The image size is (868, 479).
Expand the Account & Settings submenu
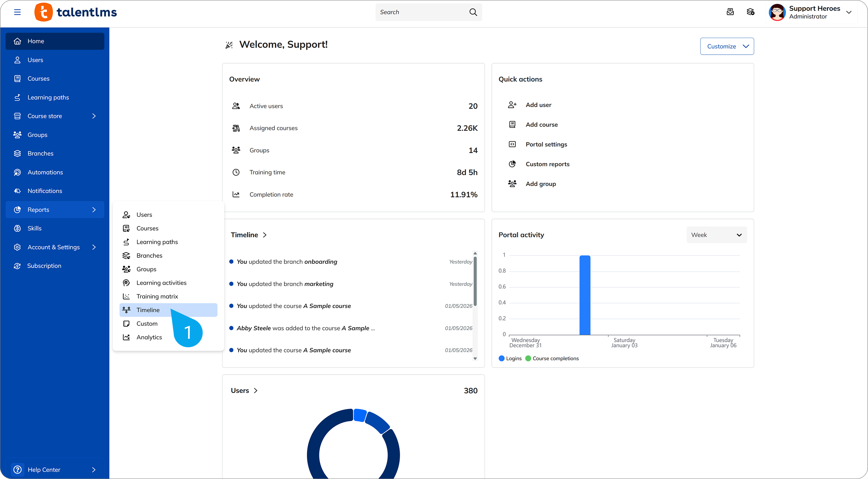coord(53,247)
